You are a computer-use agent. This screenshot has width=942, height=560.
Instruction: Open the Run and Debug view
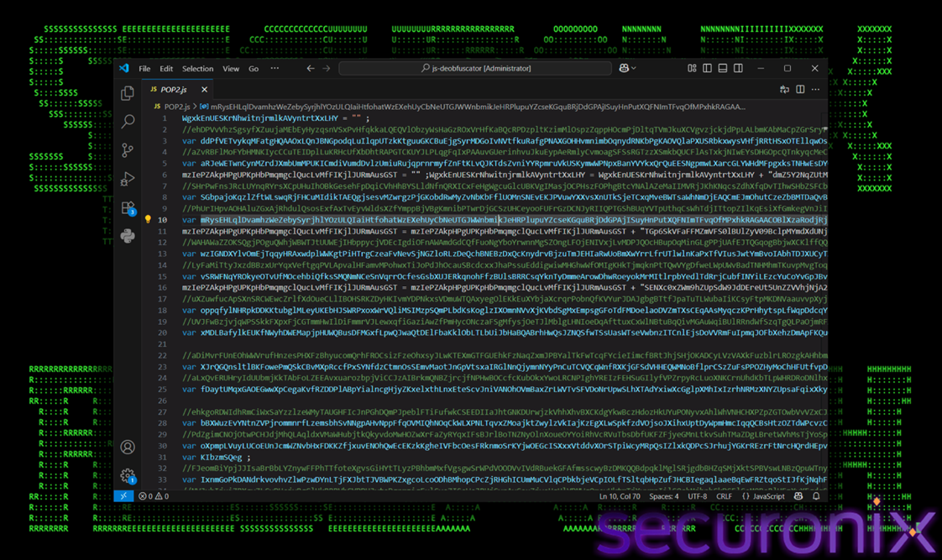(x=128, y=179)
